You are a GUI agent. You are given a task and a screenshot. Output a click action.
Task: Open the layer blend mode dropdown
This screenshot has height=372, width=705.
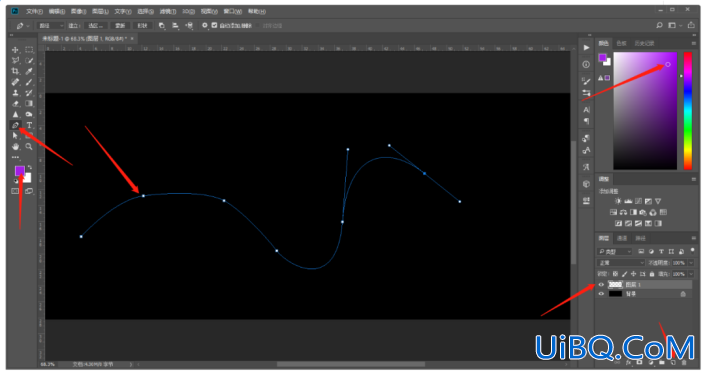click(621, 263)
